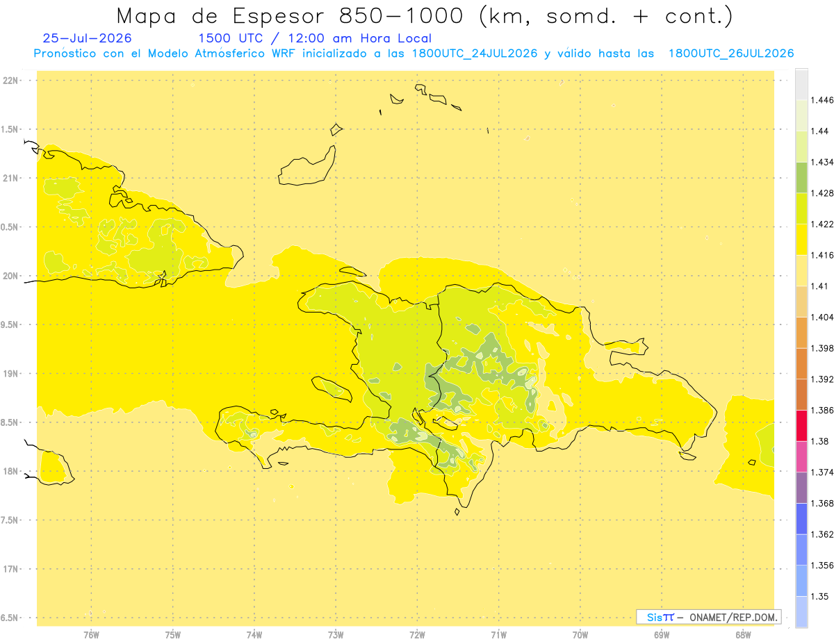
Task: Click the '75W' longitude label
Action: point(173,634)
